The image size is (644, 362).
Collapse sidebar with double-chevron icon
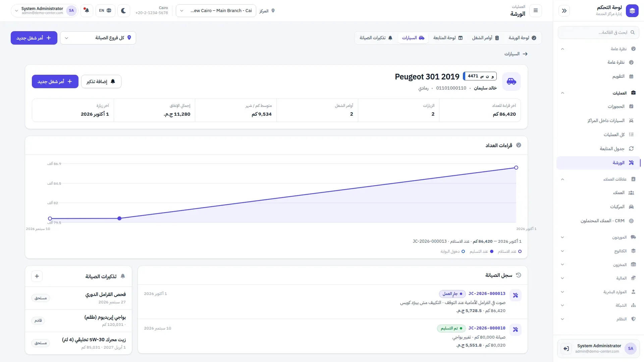tap(564, 11)
